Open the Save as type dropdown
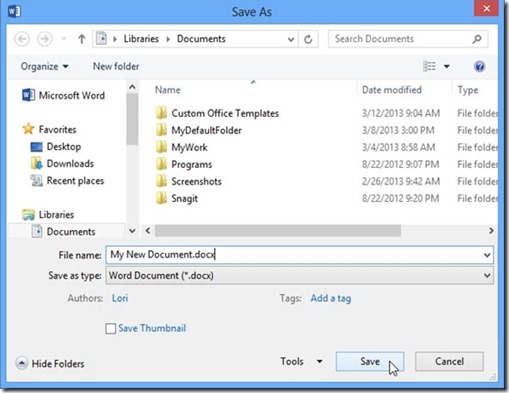The height and width of the screenshot is (393, 509). pos(299,276)
